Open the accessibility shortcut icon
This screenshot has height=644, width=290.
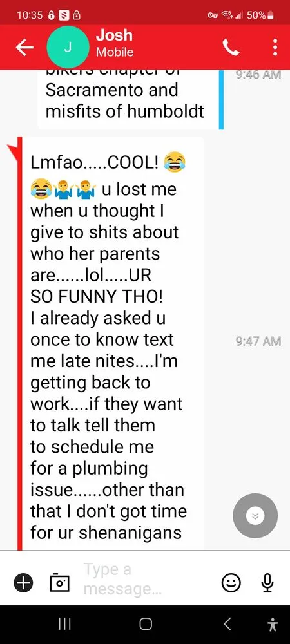[272, 625]
